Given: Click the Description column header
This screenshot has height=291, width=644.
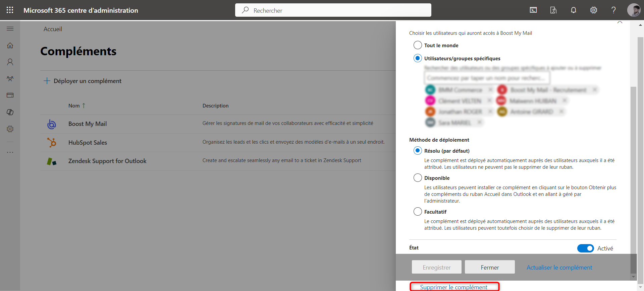Looking at the screenshot, I should pos(215,105).
